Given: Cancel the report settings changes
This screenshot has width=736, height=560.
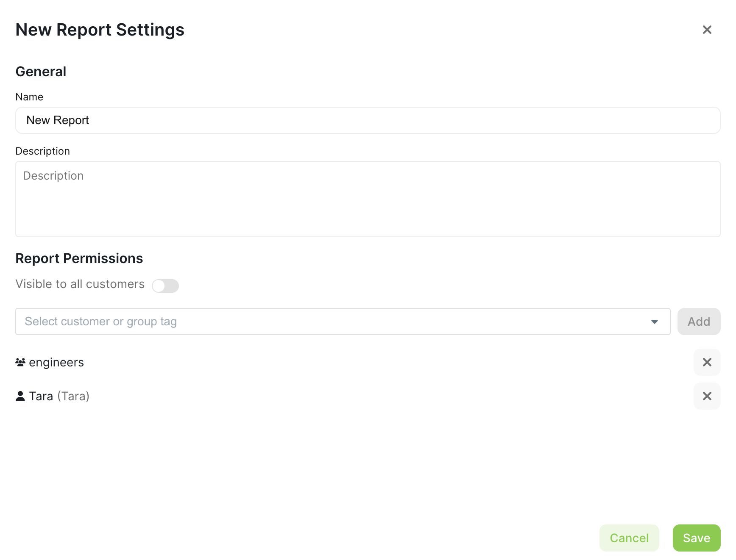Looking at the screenshot, I should tap(629, 538).
